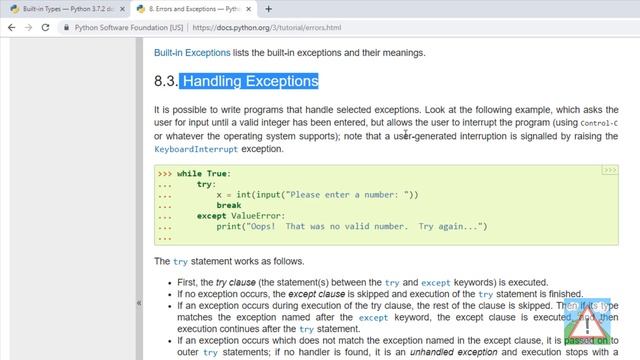Click the Python favicon on the Errors tab

(141, 9)
